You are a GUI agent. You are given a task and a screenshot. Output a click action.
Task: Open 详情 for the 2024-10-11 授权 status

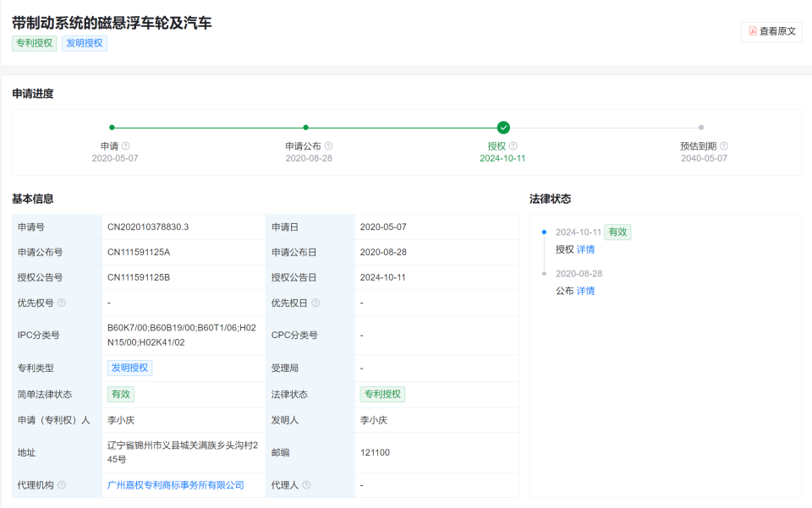588,249
